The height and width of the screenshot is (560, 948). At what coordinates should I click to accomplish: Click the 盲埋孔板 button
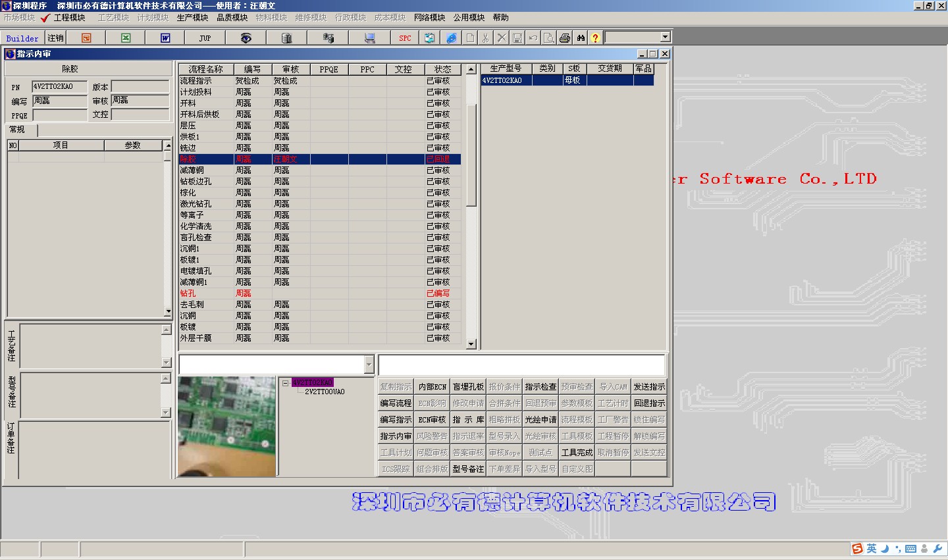tap(468, 387)
